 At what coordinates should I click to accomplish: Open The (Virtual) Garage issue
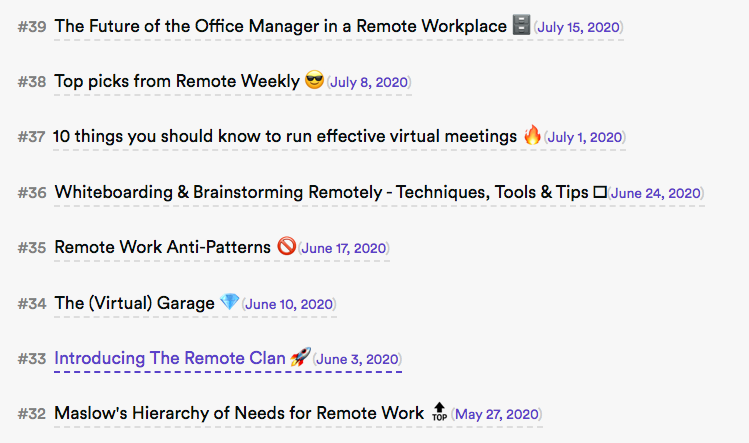pos(134,302)
